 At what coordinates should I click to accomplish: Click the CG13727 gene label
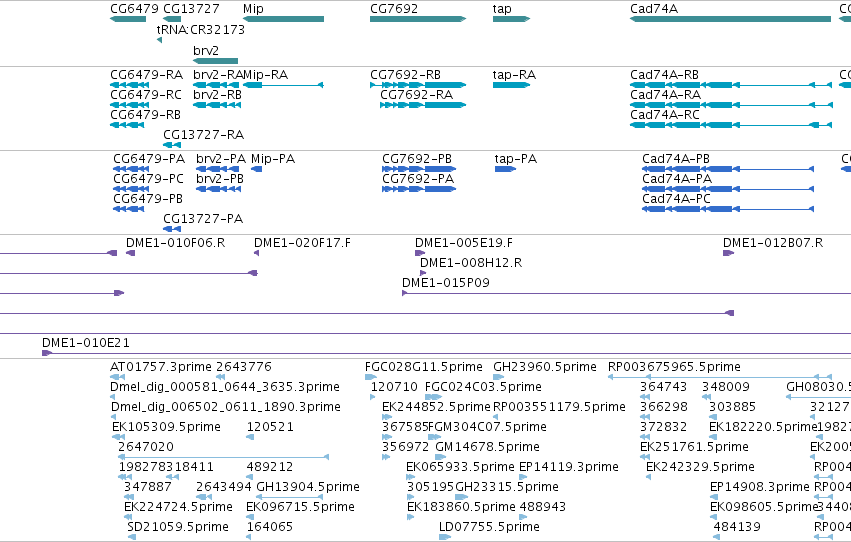tap(191, 9)
